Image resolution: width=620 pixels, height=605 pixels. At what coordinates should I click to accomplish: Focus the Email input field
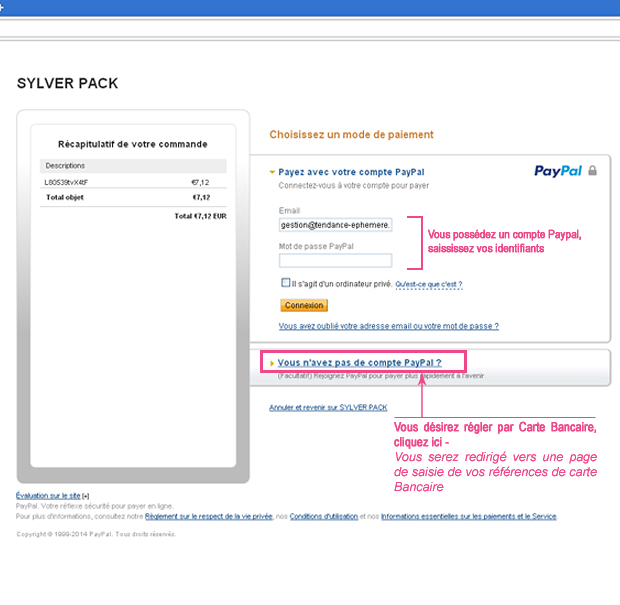[x=335, y=225]
